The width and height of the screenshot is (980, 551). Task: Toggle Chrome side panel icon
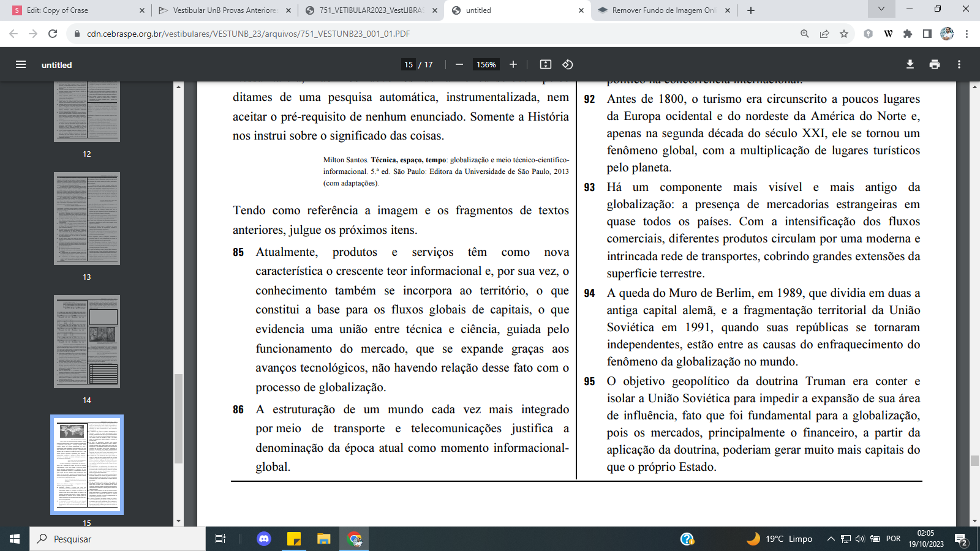pyautogui.click(x=927, y=34)
